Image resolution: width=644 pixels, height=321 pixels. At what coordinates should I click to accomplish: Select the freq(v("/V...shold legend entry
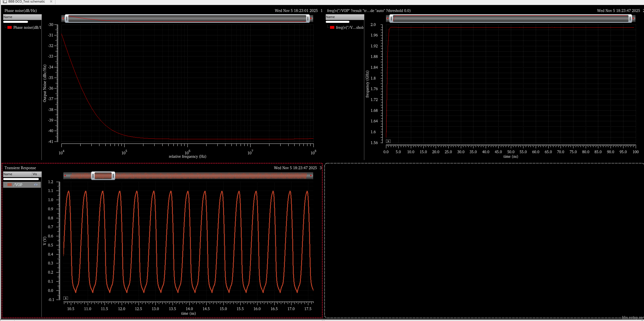[x=349, y=27]
